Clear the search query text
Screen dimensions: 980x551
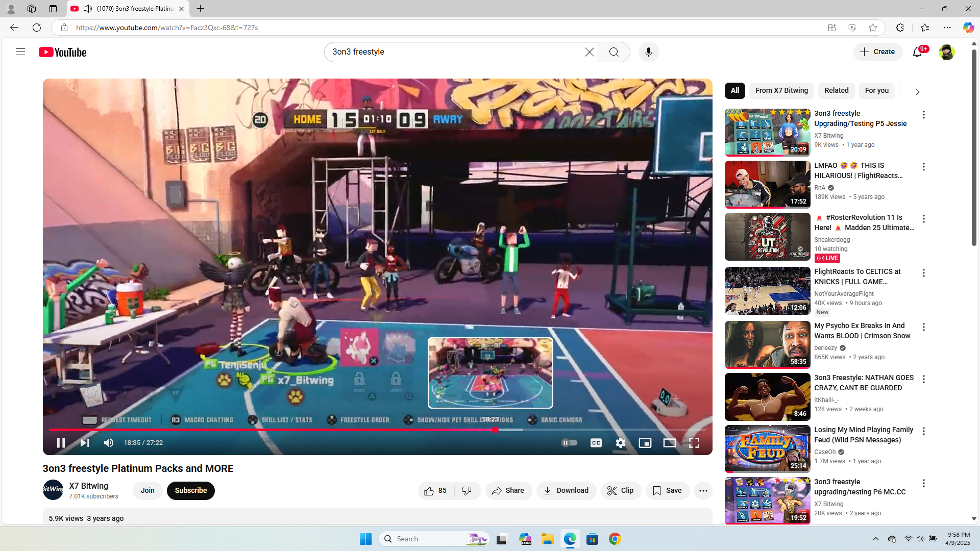tap(590, 52)
